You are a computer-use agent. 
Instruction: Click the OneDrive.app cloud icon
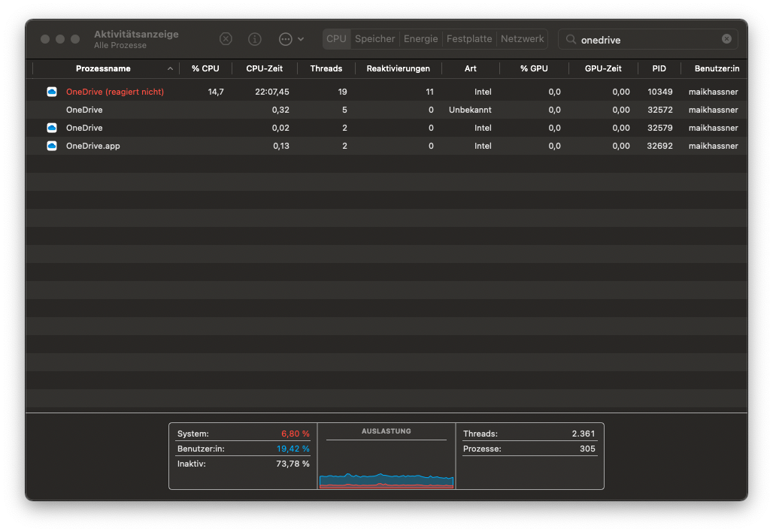(52, 146)
